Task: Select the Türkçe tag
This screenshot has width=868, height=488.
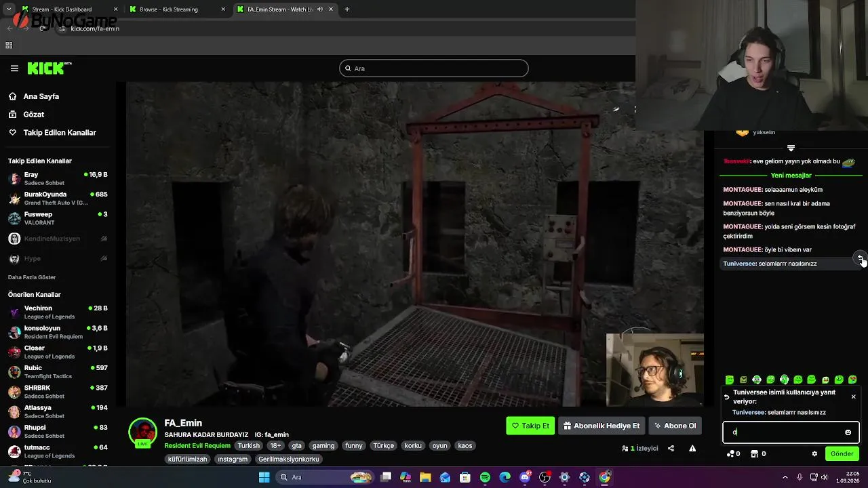Action: [383, 445]
